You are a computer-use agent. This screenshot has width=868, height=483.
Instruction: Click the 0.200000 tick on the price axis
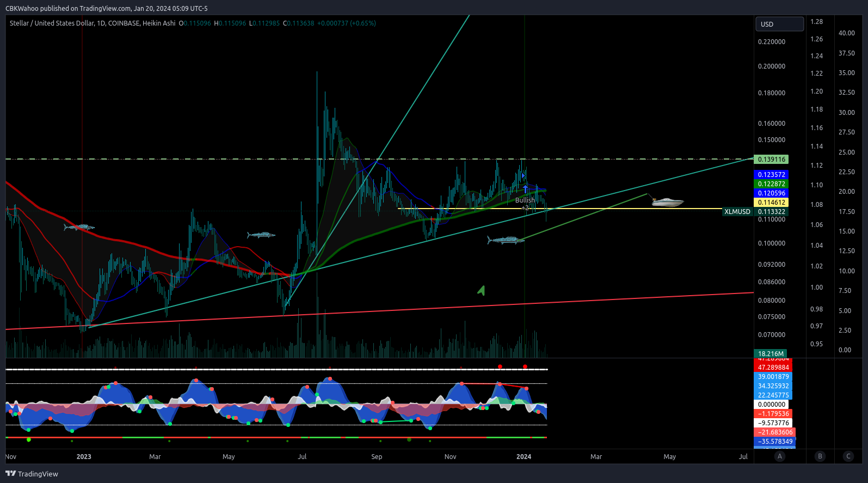772,66
